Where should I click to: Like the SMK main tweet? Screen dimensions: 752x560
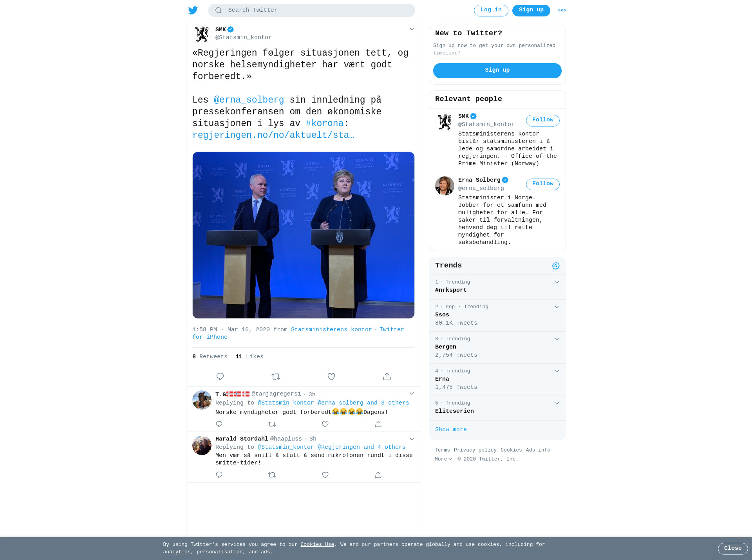tap(331, 377)
